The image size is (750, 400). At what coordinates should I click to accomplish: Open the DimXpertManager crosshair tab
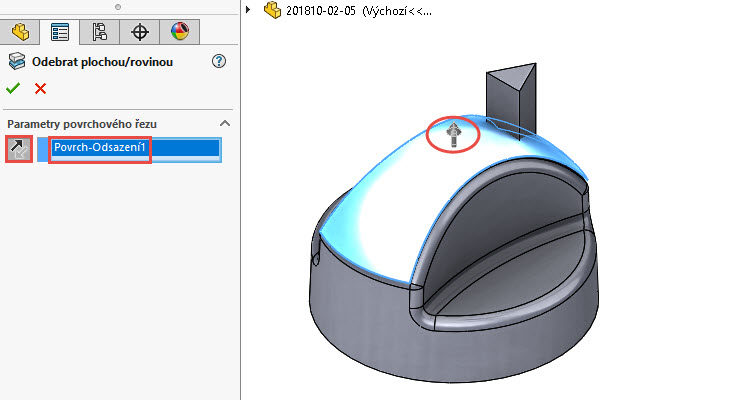pyautogui.click(x=140, y=33)
